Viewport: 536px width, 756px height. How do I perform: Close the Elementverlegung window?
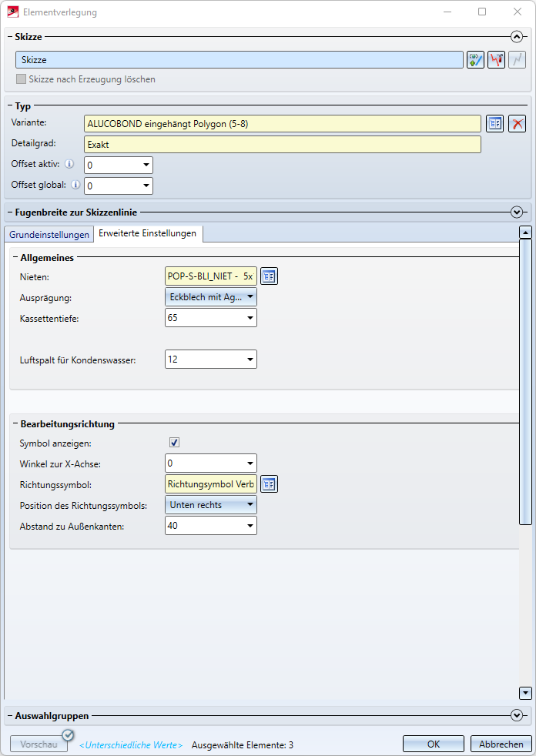518,12
